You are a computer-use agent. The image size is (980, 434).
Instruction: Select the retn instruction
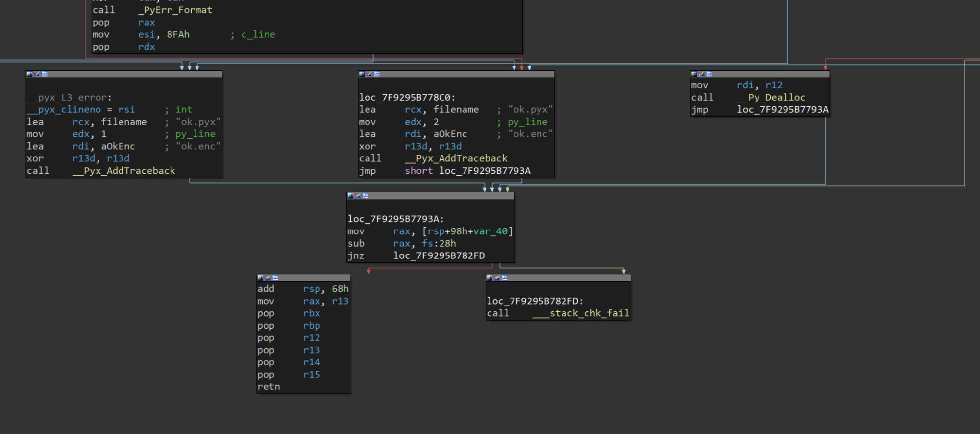coord(269,387)
